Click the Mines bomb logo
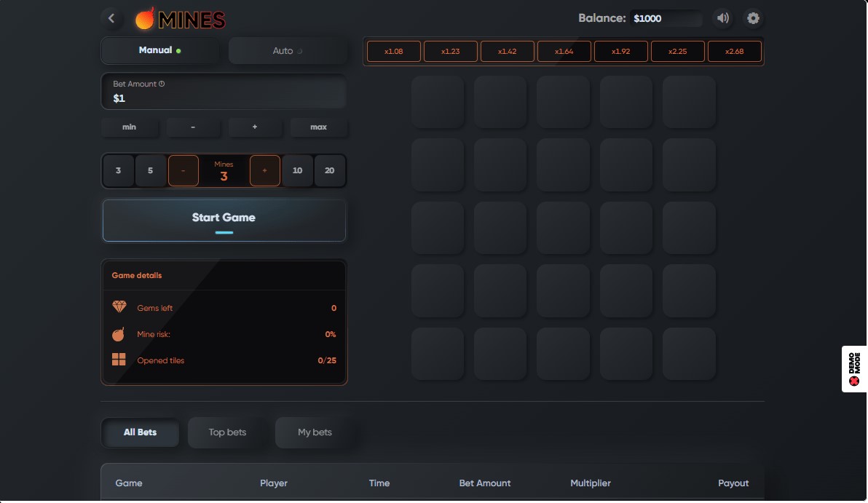The height and width of the screenshot is (503, 868). tap(181, 20)
